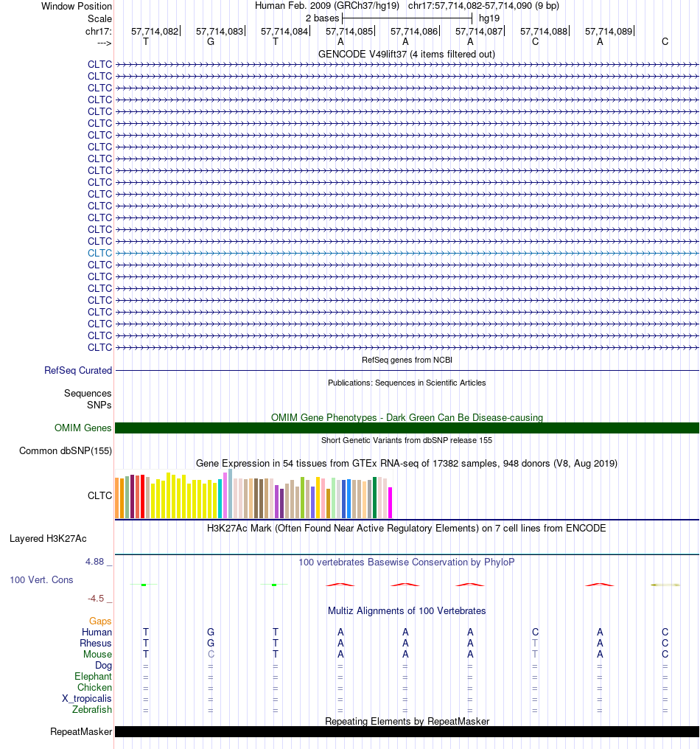Open the RefSeq genes from NCBI title

point(407,360)
